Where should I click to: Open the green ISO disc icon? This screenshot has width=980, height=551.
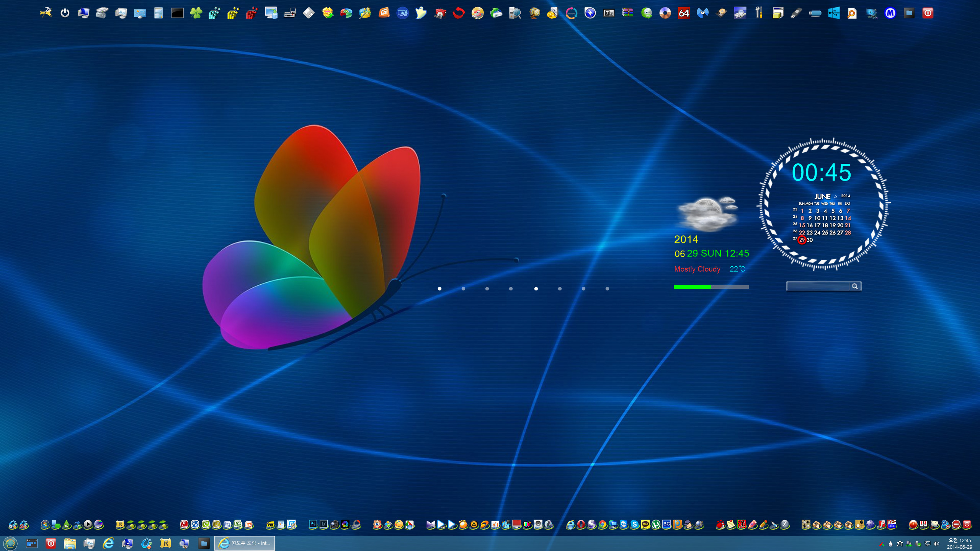pos(646,13)
